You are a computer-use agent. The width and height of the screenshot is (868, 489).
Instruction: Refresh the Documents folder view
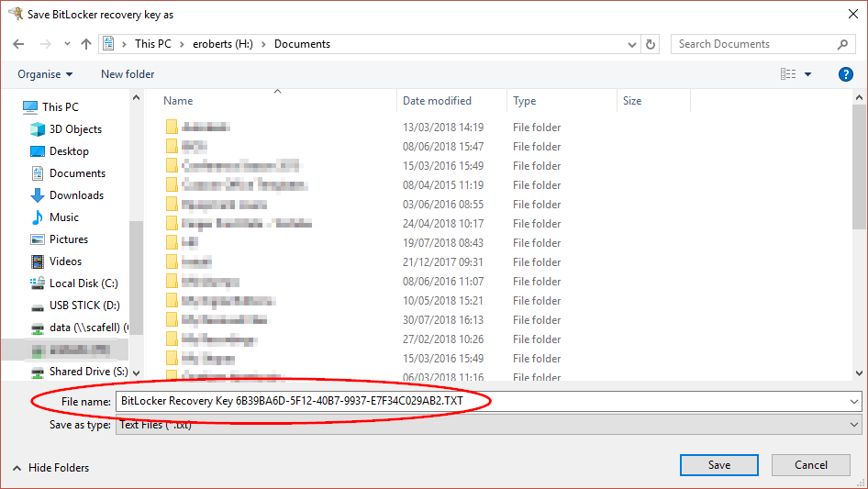[x=651, y=44]
